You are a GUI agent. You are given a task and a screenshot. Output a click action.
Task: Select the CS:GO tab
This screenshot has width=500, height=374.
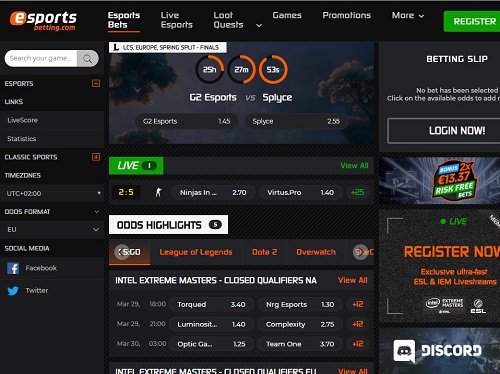click(x=130, y=252)
